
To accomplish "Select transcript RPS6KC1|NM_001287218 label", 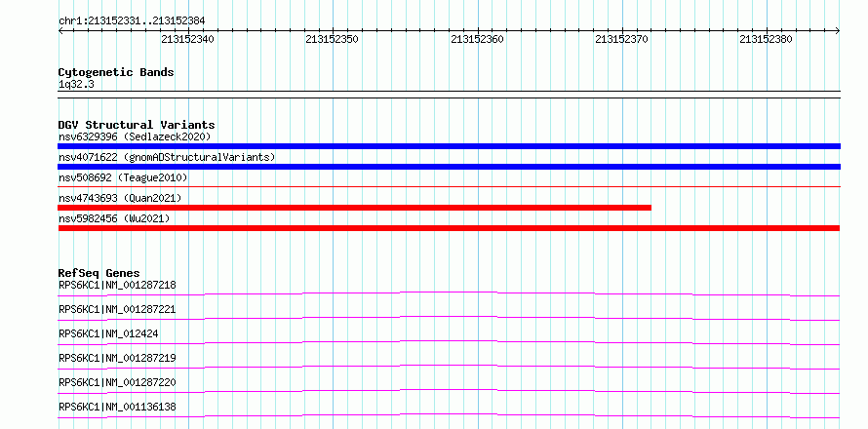I will pyautogui.click(x=117, y=285).
